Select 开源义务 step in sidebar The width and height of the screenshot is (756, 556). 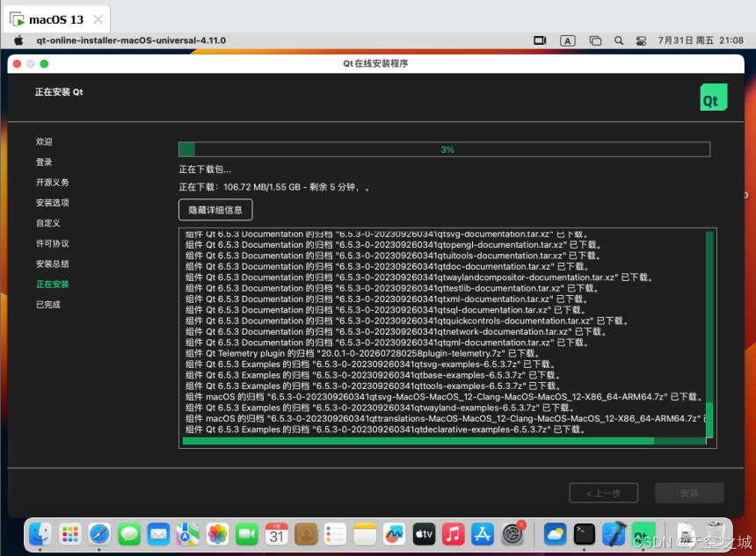pyautogui.click(x=53, y=182)
